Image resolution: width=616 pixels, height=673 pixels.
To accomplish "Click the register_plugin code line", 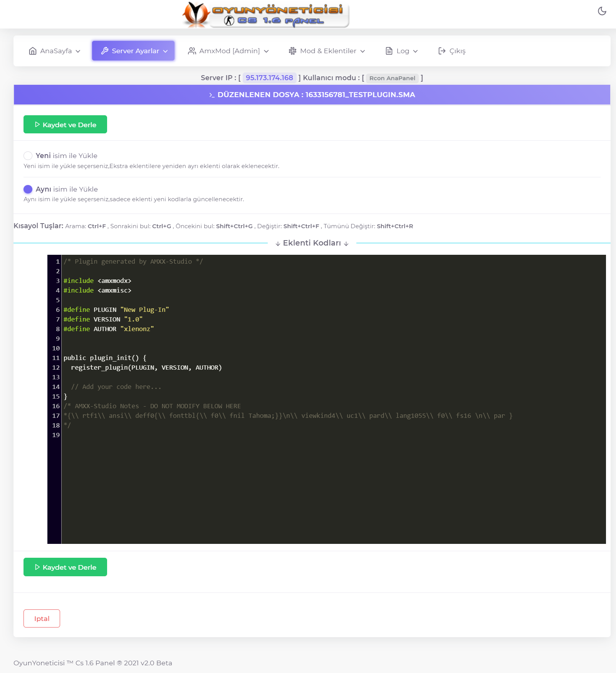I will 146,367.
